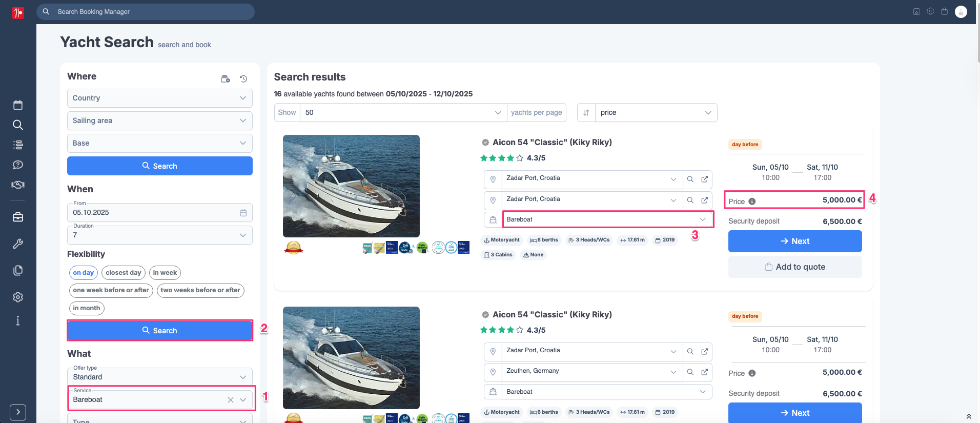Open the starred calendar icon in top bar

(x=916, y=11)
